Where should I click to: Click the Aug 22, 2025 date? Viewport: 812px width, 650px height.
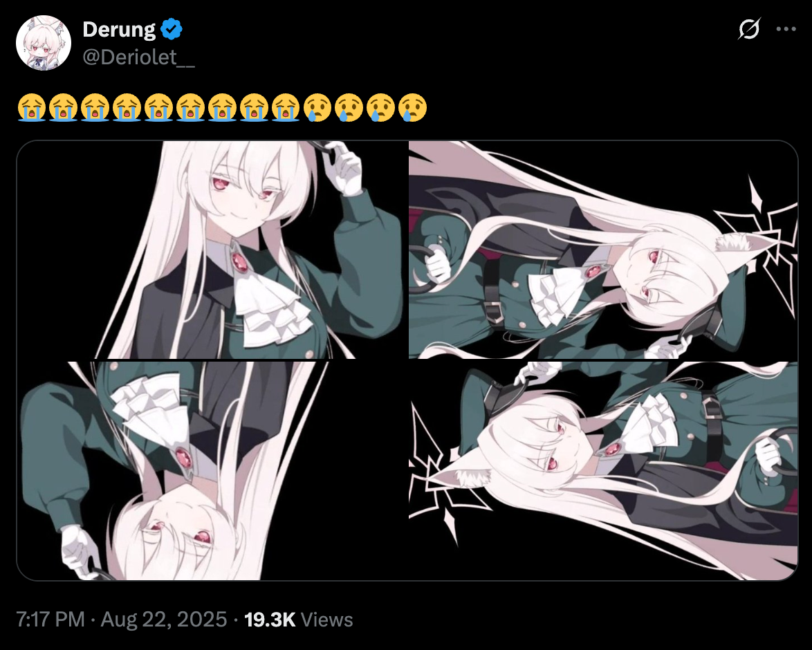[x=164, y=620]
